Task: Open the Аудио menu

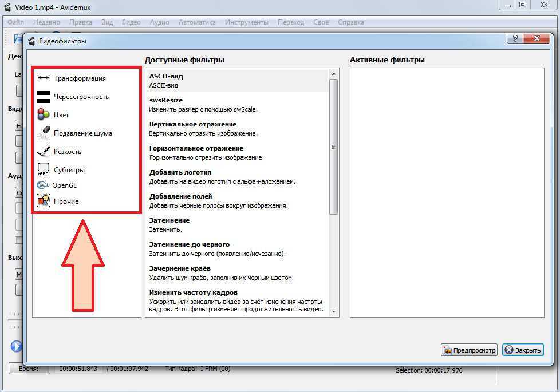Action: [x=159, y=22]
